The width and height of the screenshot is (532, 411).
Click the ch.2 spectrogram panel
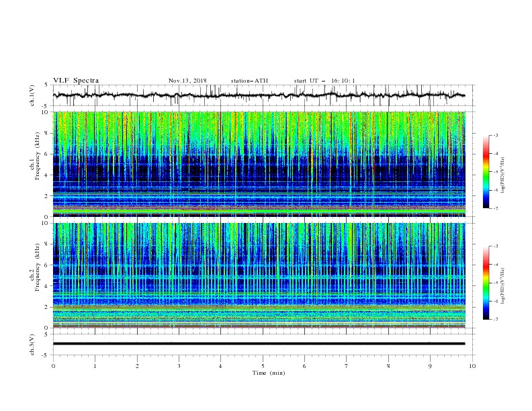[x=259, y=275]
